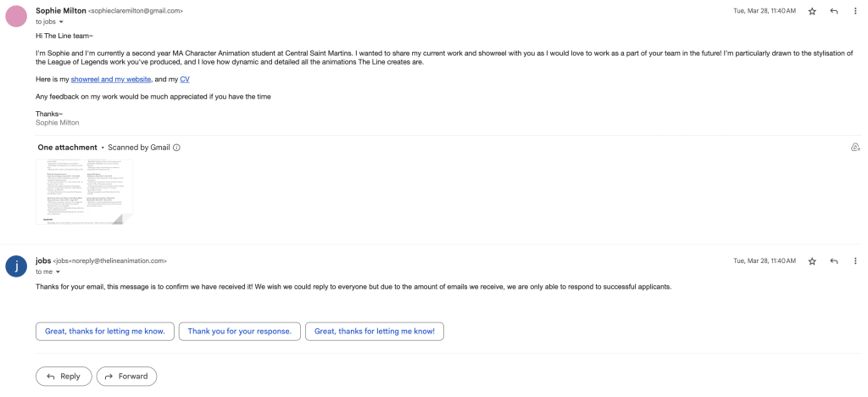
Task: Reply icon on Sophie Milton's message
Action: click(x=834, y=11)
